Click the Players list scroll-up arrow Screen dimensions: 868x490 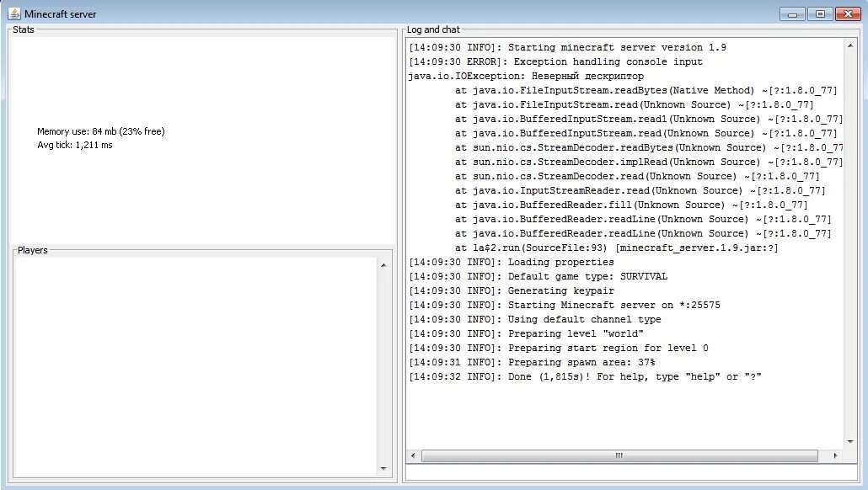pyautogui.click(x=383, y=265)
